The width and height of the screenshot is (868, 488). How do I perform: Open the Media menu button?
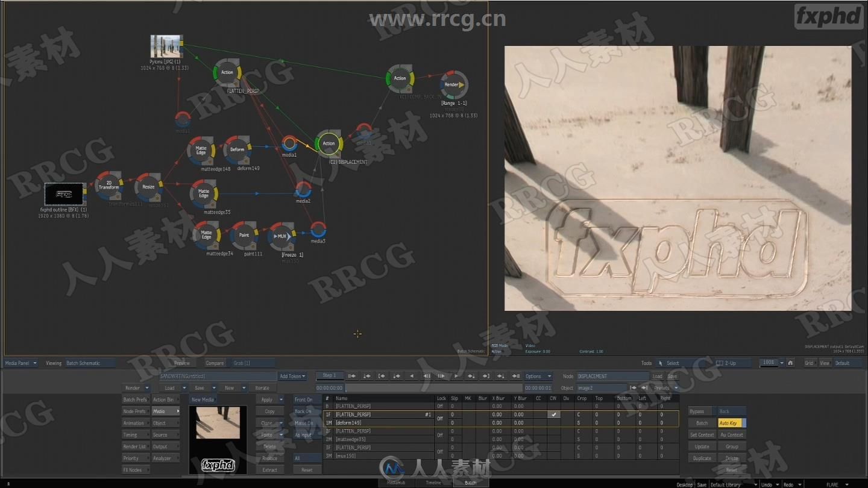166,411
